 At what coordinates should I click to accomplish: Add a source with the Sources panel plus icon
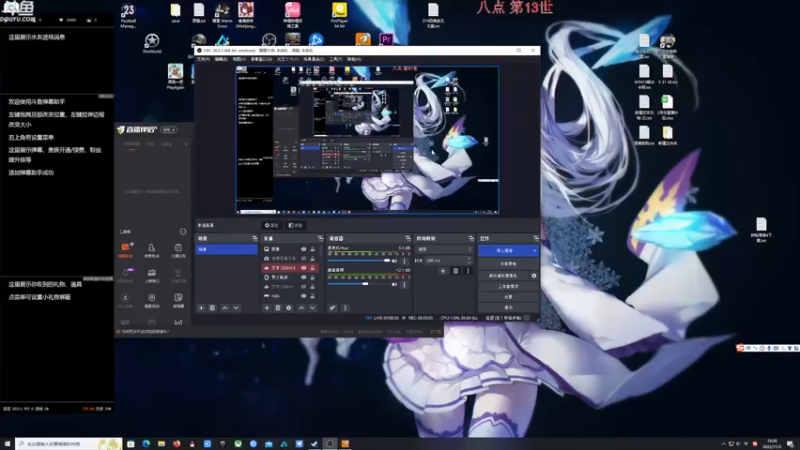coord(266,308)
